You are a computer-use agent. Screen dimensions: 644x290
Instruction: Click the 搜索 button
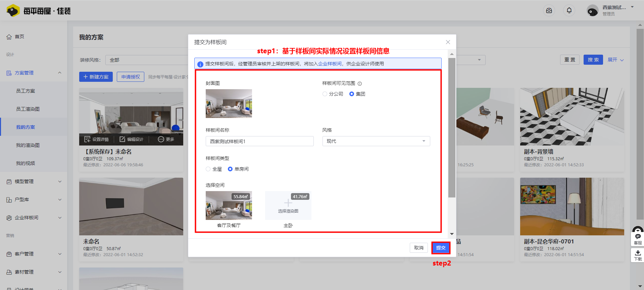tap(593, 60)
